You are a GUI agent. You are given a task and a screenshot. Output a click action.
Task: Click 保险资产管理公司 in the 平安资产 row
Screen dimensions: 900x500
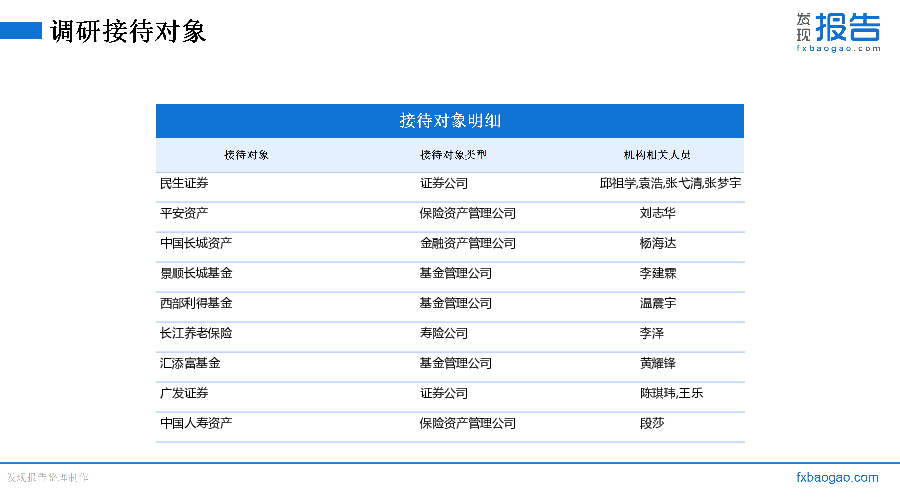tap(468, 213)
